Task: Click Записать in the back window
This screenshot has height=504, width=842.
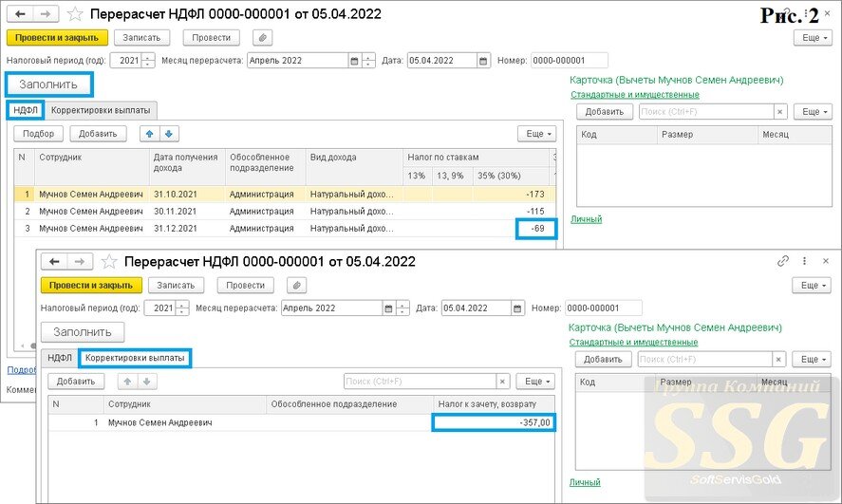Action: tap(141, 38)
